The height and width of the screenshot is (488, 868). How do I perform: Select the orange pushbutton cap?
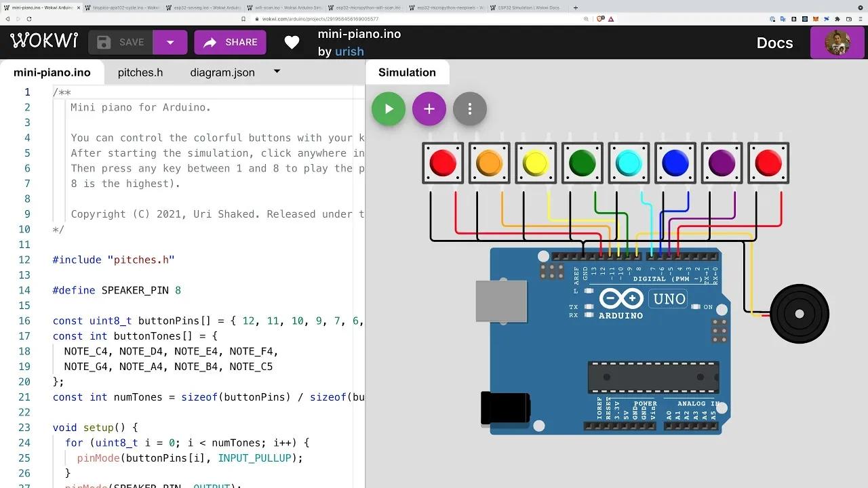pos(489,162)
